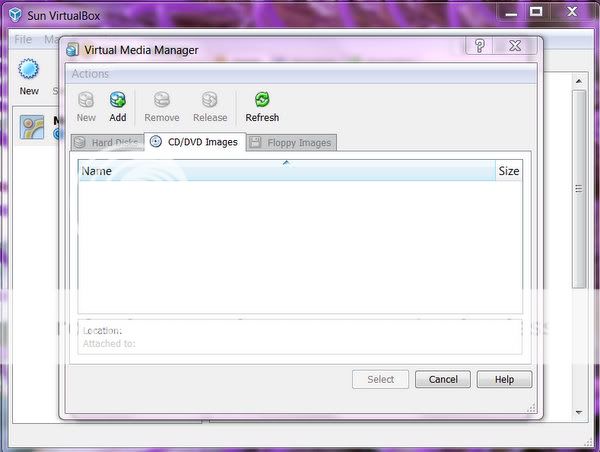
Task: Click the New machine icon in VirtualBox window
Action: (x=29, y=69)
